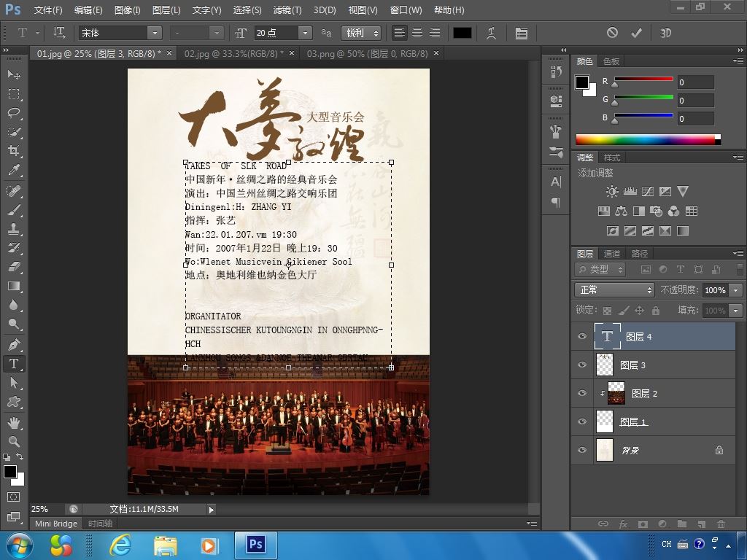Switch to the 02.jpg document tab
The width and height of the screenshot is (747, 560).
tap(233, 53)
